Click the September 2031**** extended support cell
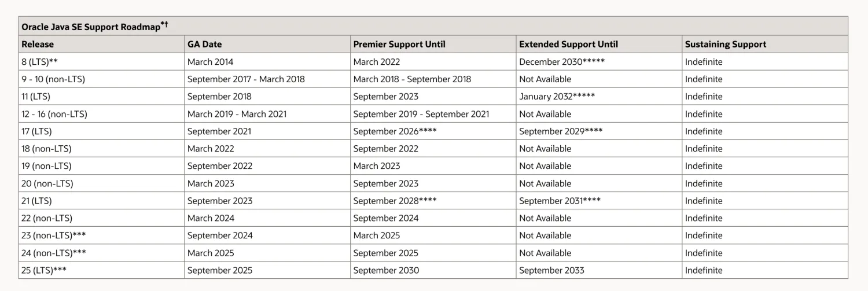868x291 pixels. pyautogui.click(x=599, y=201)
